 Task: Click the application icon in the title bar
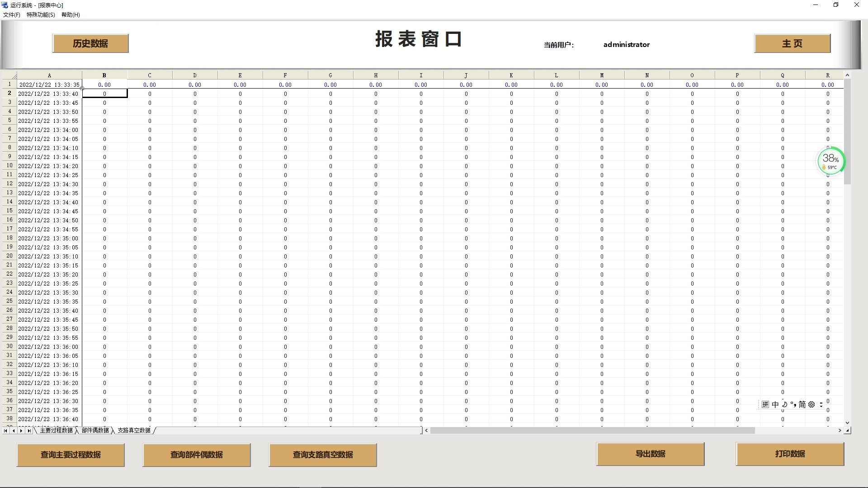(5, 5)
